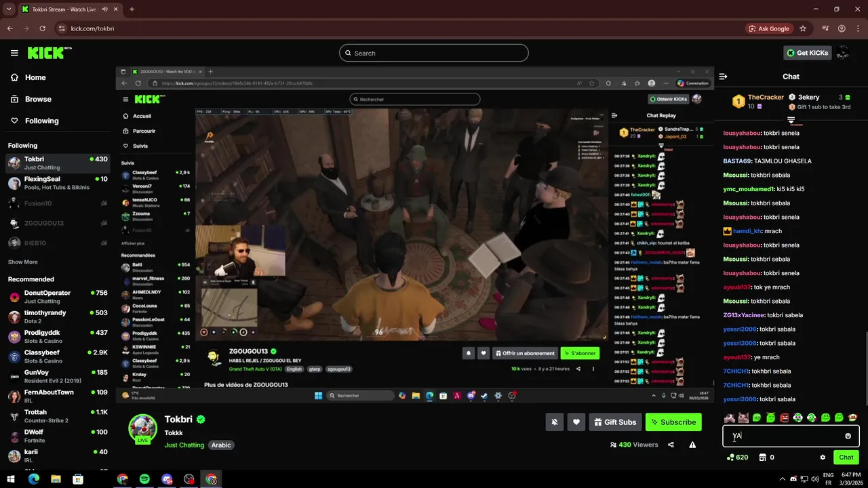Open a new browser tab

point(132,9)
